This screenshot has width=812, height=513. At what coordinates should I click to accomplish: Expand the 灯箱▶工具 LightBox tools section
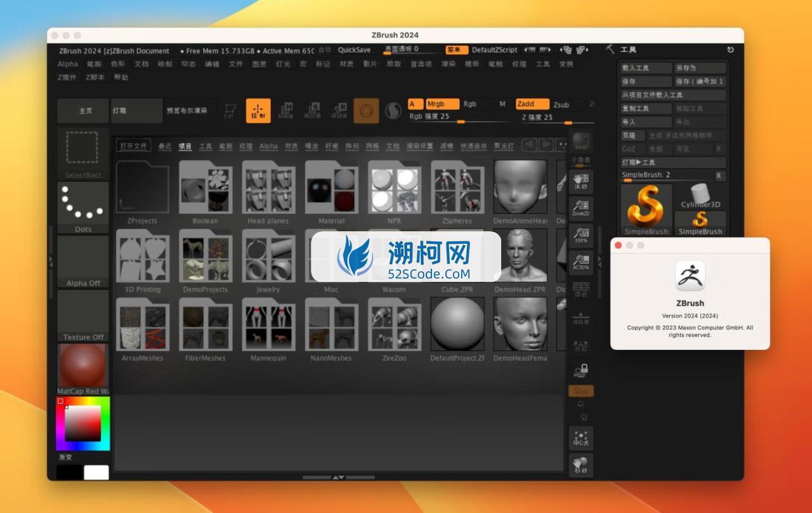tap(673, 163)
